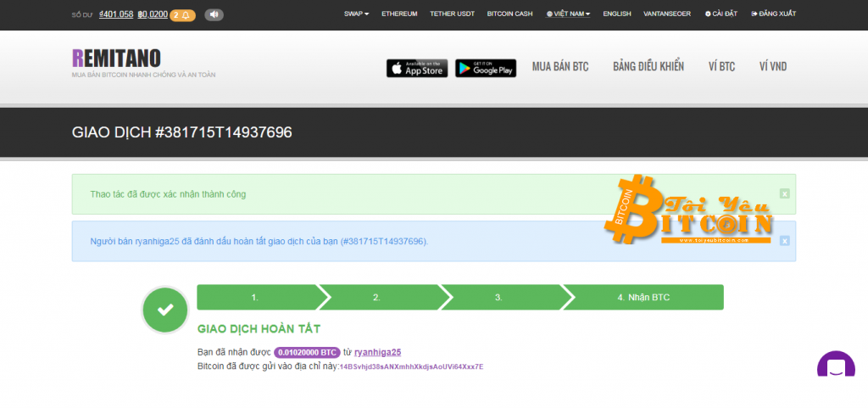Image resolution: width=868 pixels, height=408 pixels.
Task: Click the notification bell badge
Action: click(182, 14)
